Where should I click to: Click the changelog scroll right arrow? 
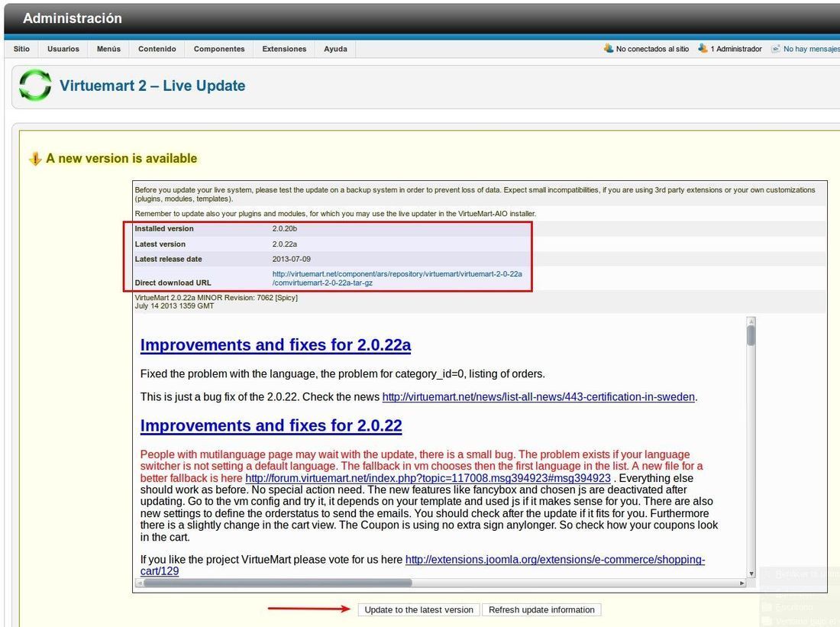[742, 583]
